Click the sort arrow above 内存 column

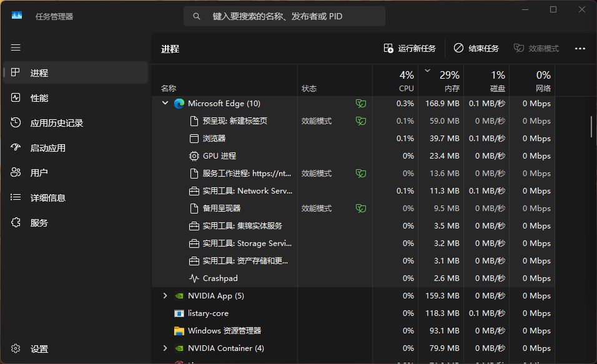coord(428,71)
